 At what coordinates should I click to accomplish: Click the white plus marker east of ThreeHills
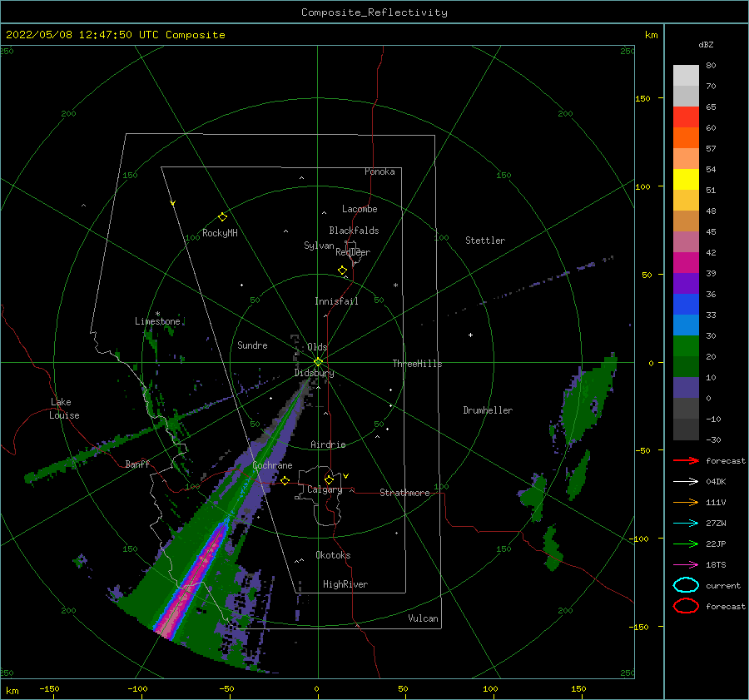point(470,335)
